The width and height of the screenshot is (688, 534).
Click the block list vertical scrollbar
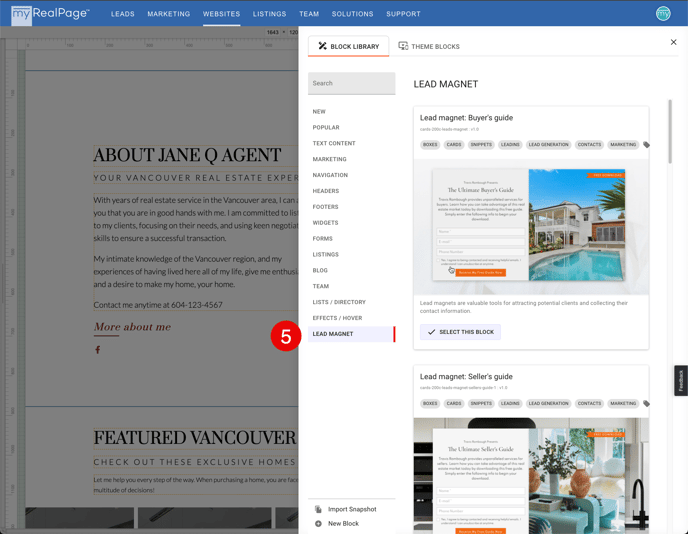point(670,132)
